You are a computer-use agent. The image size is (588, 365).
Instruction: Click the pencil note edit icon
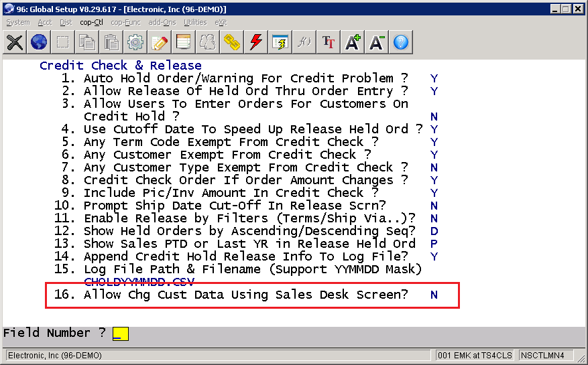(x=159, y=42)
